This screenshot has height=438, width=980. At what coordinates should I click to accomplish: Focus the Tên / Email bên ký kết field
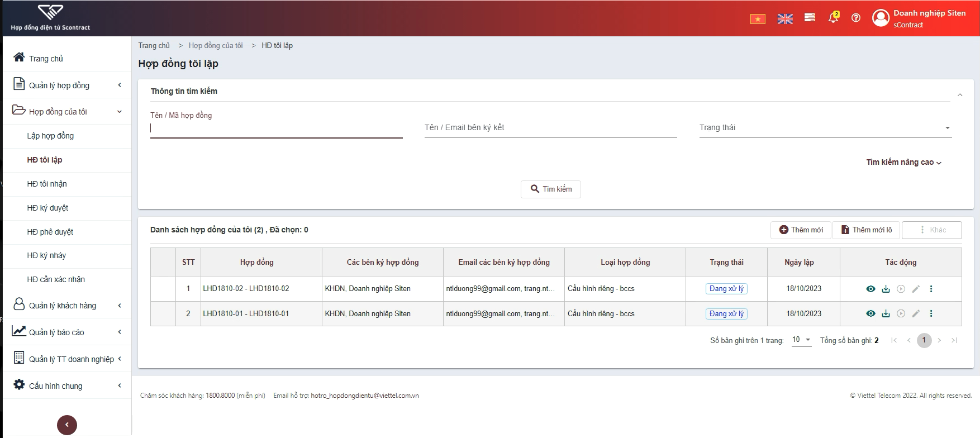click(x=551, y=128)
